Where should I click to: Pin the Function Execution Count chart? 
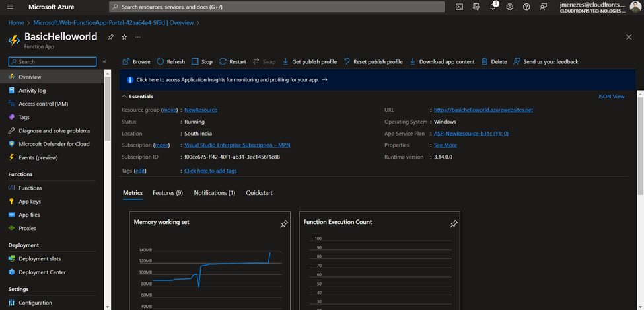coord(453,224)
